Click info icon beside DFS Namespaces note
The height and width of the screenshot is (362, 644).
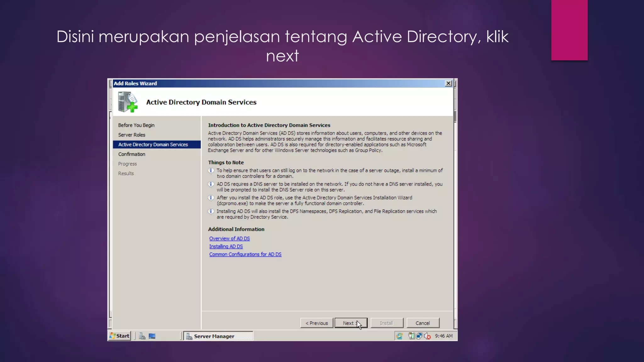click(211, 211)
